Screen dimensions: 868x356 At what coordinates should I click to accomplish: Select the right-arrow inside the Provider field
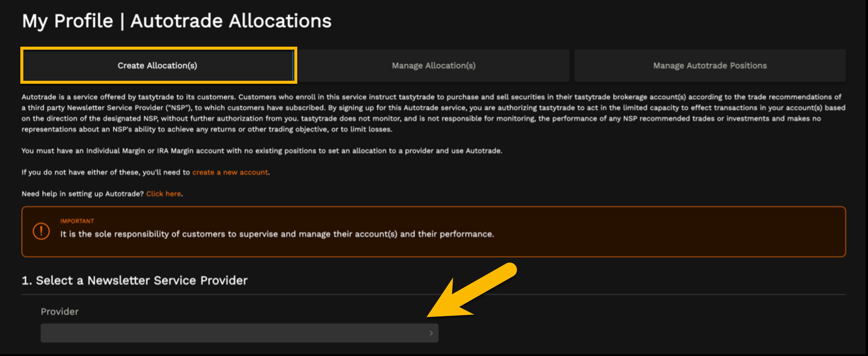pyautogui.click(x=432, y=333)
